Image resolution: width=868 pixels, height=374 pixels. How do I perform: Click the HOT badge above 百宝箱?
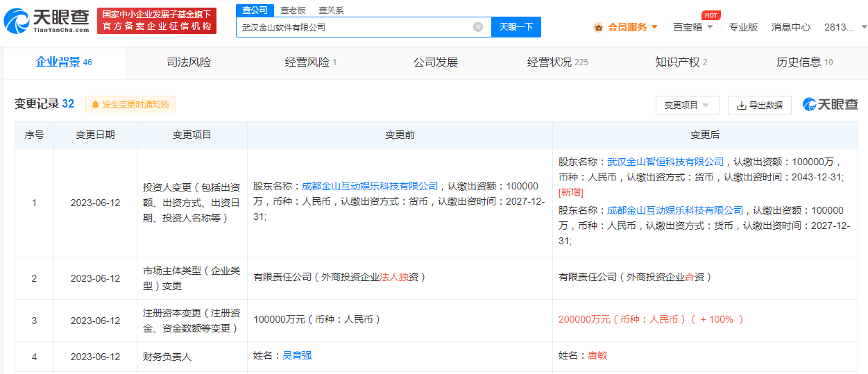(x=710, y=15)
